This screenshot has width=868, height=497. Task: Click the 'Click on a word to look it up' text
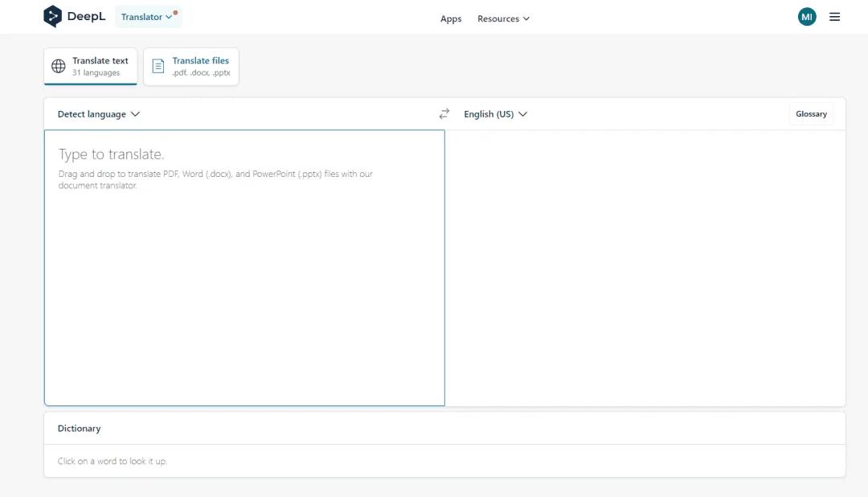[x=113, y=461]
